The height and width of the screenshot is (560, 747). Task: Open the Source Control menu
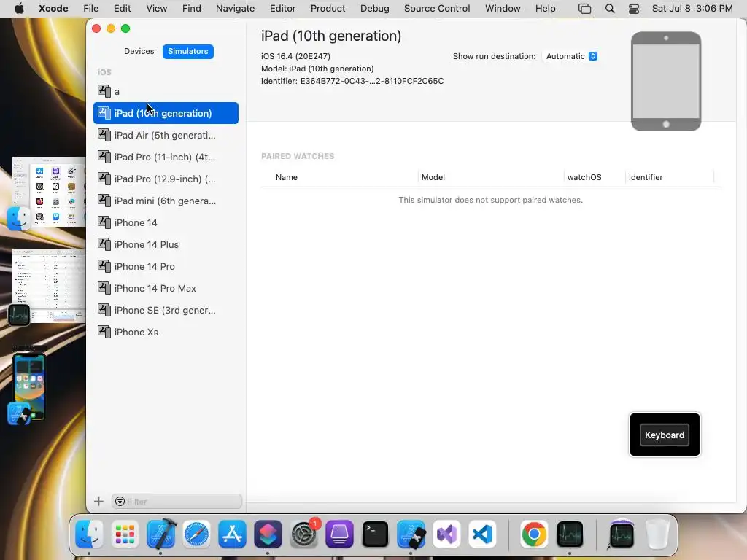pos(437,9)
